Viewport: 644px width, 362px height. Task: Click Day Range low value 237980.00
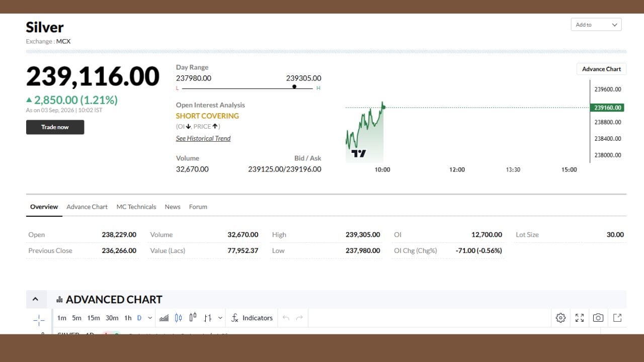tap(194, 78)
